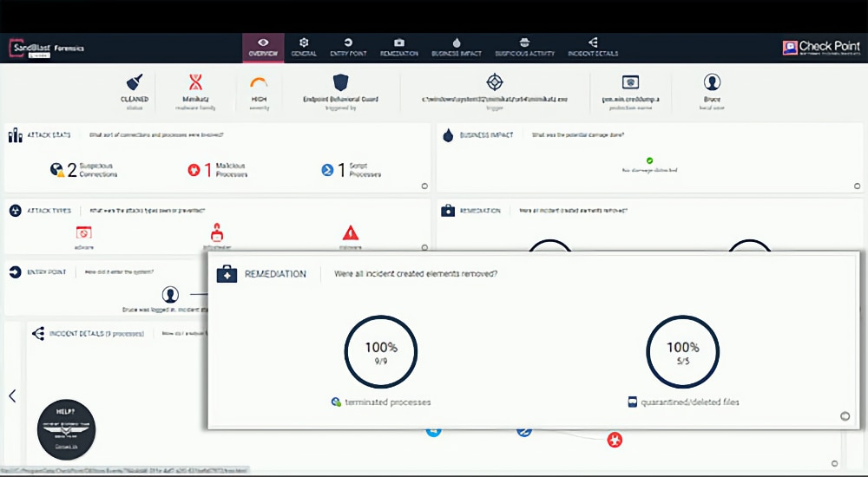Click the ENTRY POINT panel title
Image resolution: width=868 pixels, height=477 pixels.
coord(47,272)
